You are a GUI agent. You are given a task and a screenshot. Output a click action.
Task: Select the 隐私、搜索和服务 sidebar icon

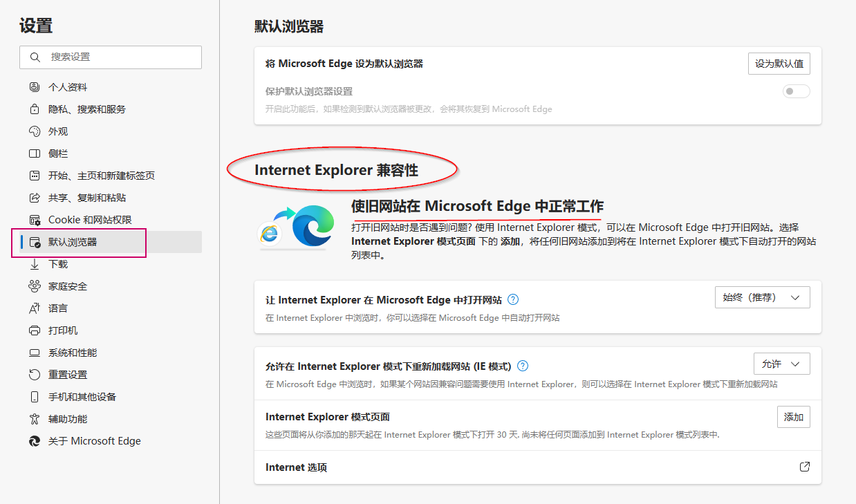coord(35,109)
